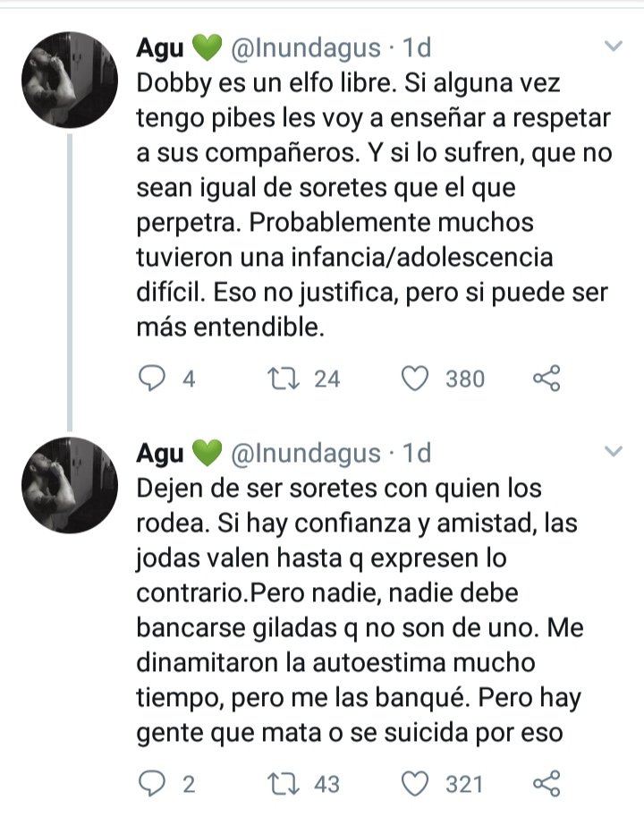
Task: Reply to the Dobby elfo libre tweet
Action: (x=154, y=379)
